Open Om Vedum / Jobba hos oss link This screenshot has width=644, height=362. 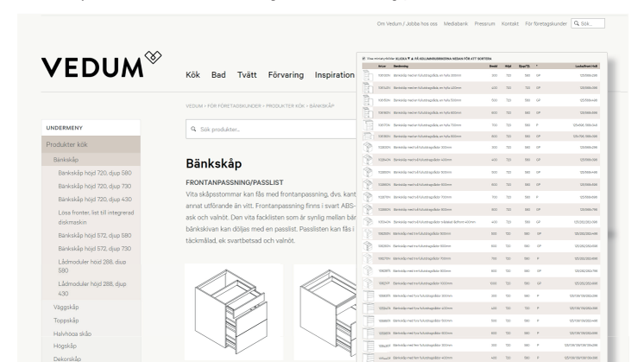click(x=407, y=24)
